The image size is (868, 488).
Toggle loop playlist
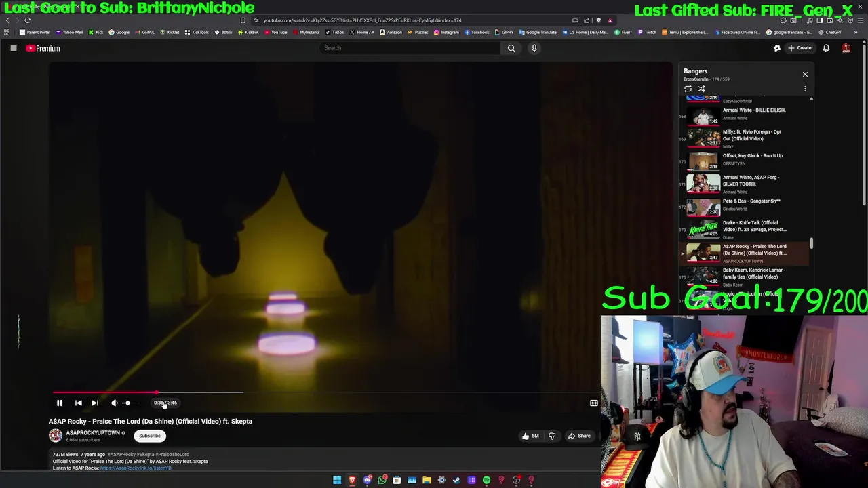tap(688, 89)
